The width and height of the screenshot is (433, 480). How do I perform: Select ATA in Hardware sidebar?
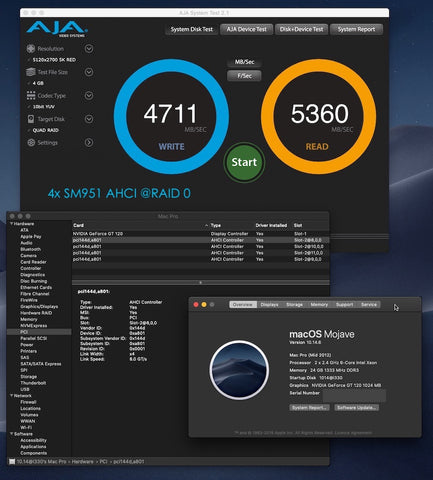pyautogui.click(x=24, y=230)
